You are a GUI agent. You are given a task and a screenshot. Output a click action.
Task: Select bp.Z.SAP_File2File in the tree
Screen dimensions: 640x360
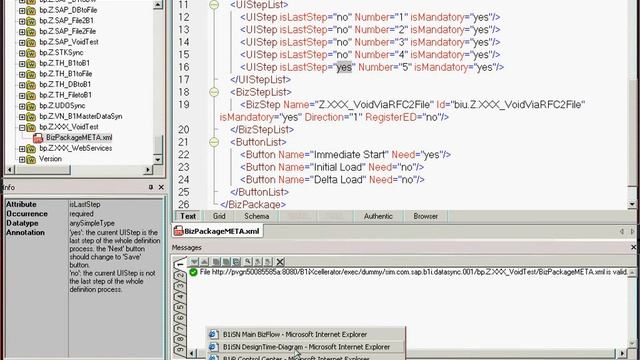click(x=68, y=31)
